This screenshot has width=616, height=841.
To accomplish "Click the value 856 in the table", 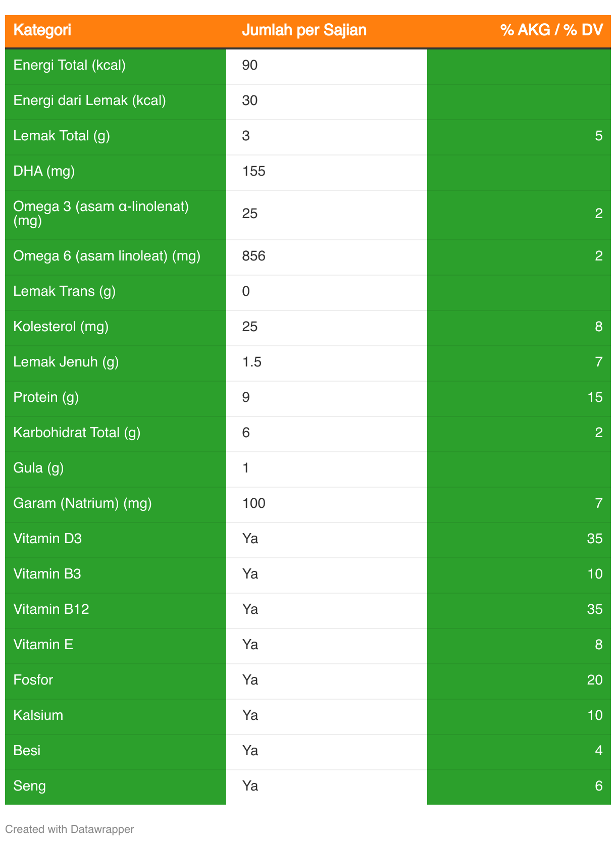I will click(x=253, y=256).
